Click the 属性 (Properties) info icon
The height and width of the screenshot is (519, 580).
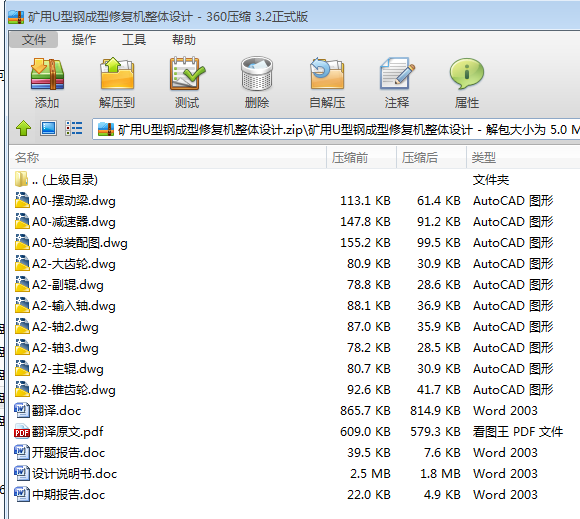(467, 74)
